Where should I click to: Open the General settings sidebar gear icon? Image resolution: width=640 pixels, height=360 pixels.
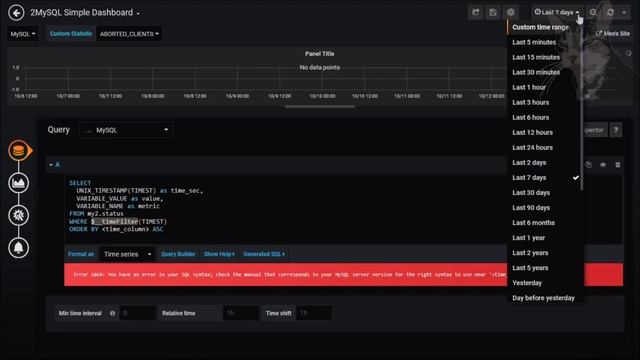[18, 215]
